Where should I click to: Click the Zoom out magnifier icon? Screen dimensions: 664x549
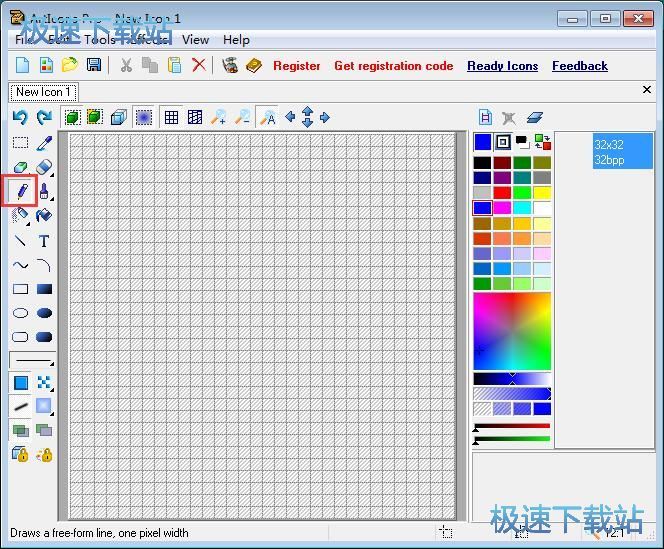click(x=242, y=117)
